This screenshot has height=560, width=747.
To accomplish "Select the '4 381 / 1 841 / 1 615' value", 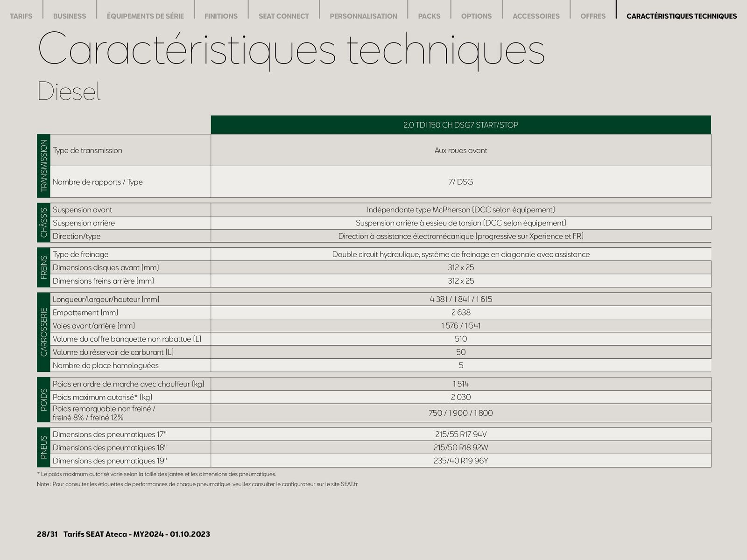I will pyautogui.click(x=461, y=299).
